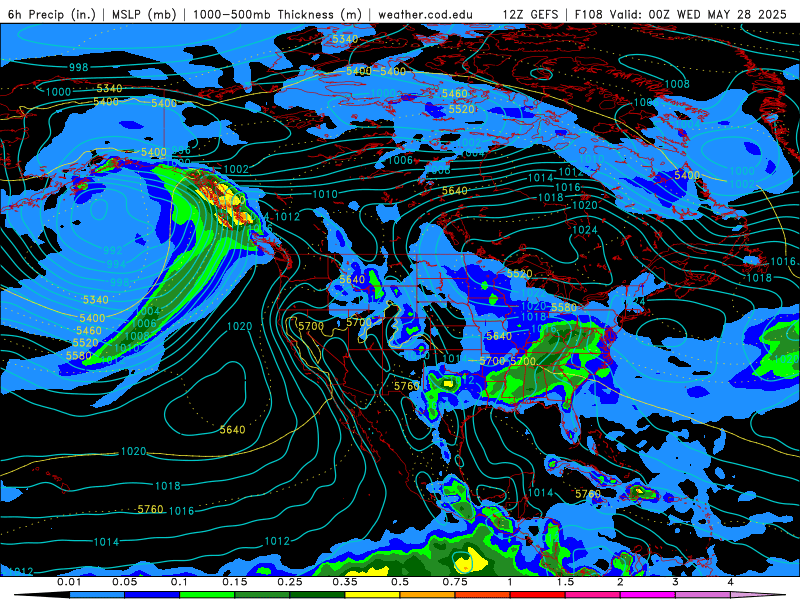Click the 0.75 legend value

455,582
